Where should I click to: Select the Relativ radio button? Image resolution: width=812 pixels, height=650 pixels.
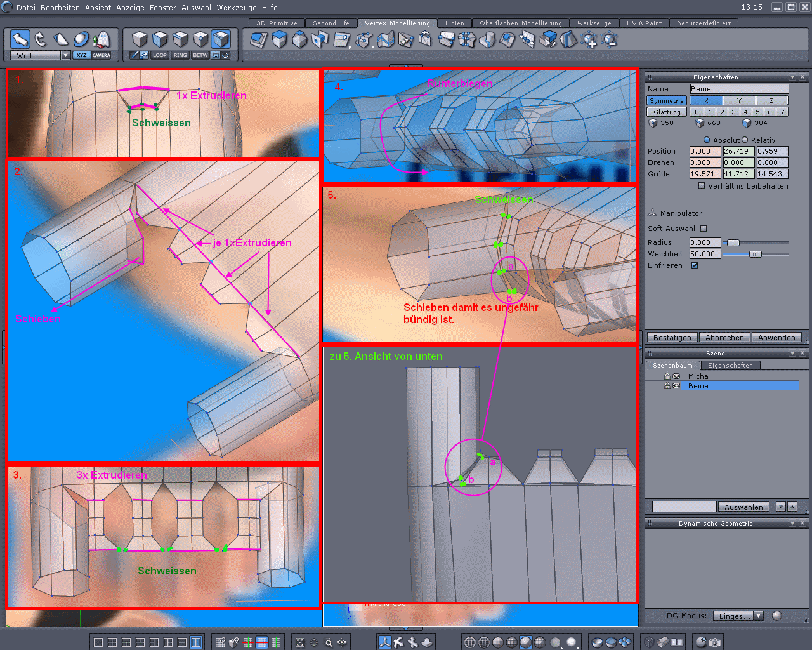point(745,140)
